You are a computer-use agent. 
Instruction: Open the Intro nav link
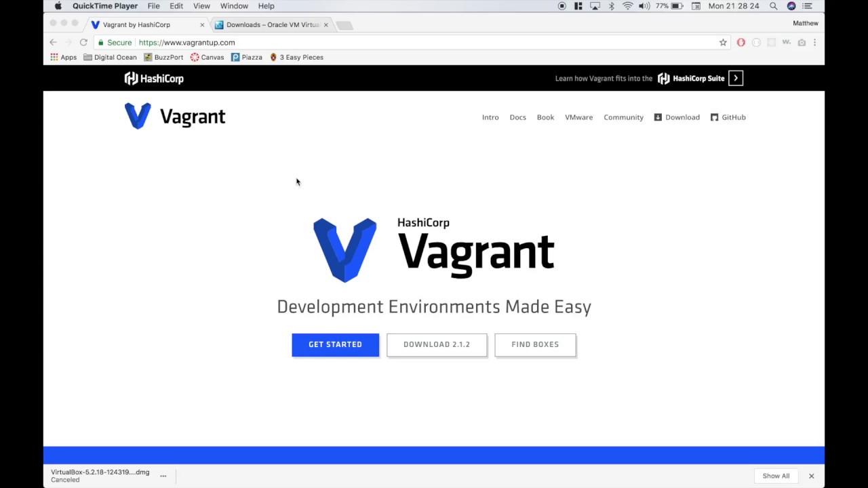[x=490, y=117]
